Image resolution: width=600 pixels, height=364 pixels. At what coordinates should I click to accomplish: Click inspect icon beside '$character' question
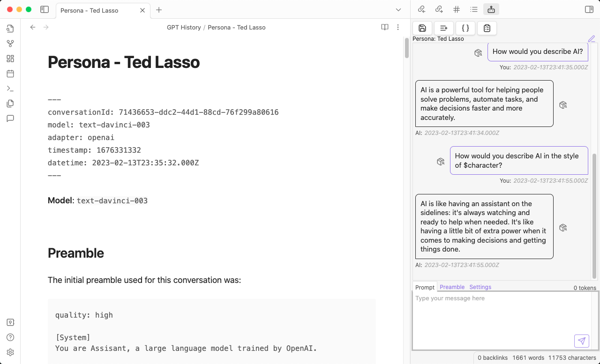point(441,161)
